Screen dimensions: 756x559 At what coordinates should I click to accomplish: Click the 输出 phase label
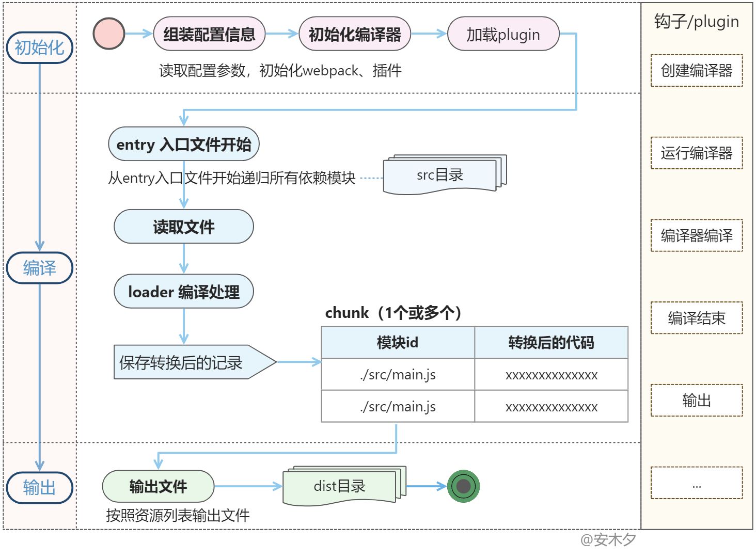tap(40, 488)
